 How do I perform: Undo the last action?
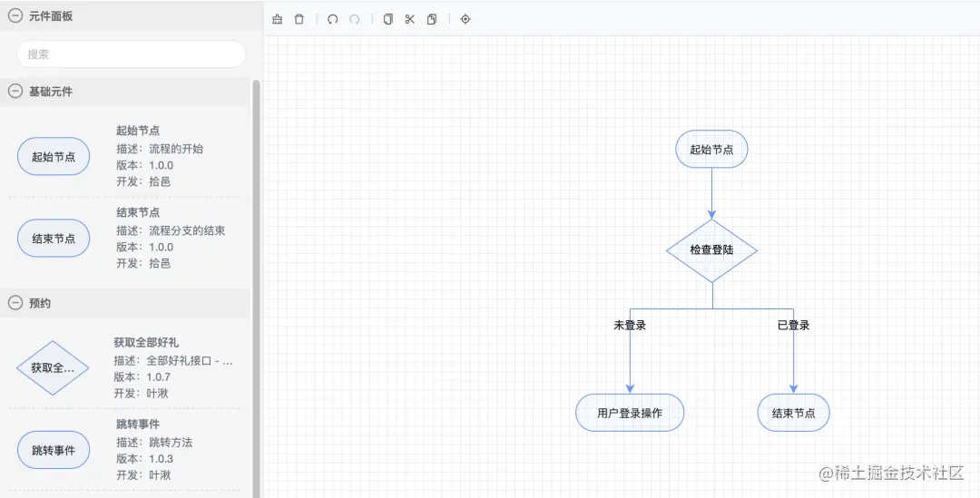click(x=332, y=19)
